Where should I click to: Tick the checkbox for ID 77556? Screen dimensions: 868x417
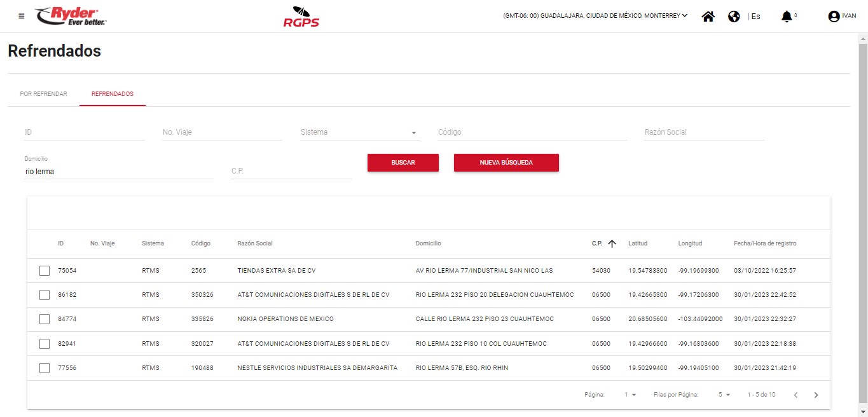coord(45,368)
